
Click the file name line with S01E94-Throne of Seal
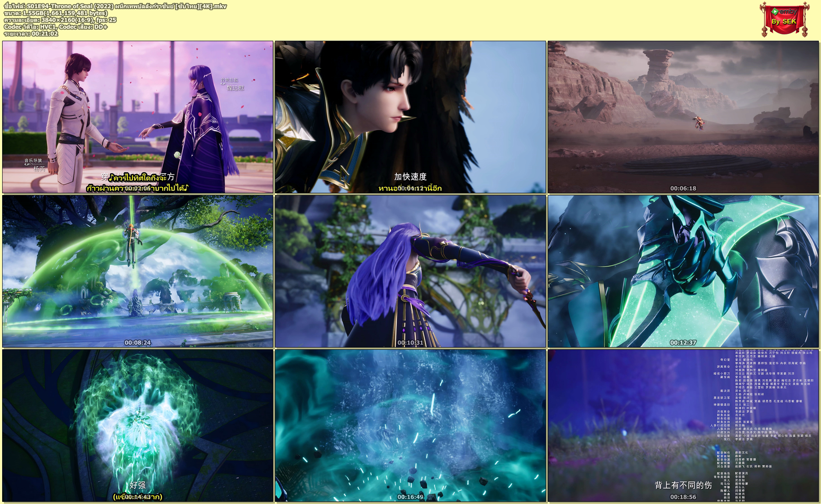pos(115,6)
